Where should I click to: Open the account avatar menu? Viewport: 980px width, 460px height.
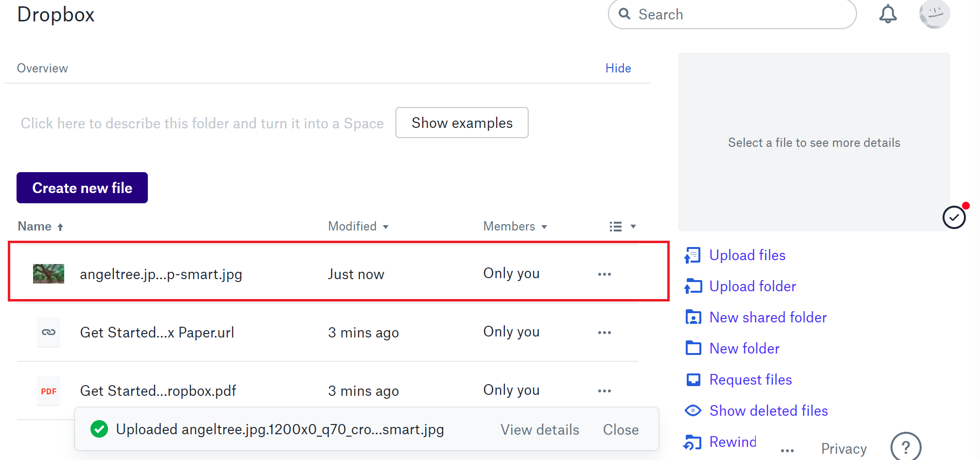coord(934,14)
